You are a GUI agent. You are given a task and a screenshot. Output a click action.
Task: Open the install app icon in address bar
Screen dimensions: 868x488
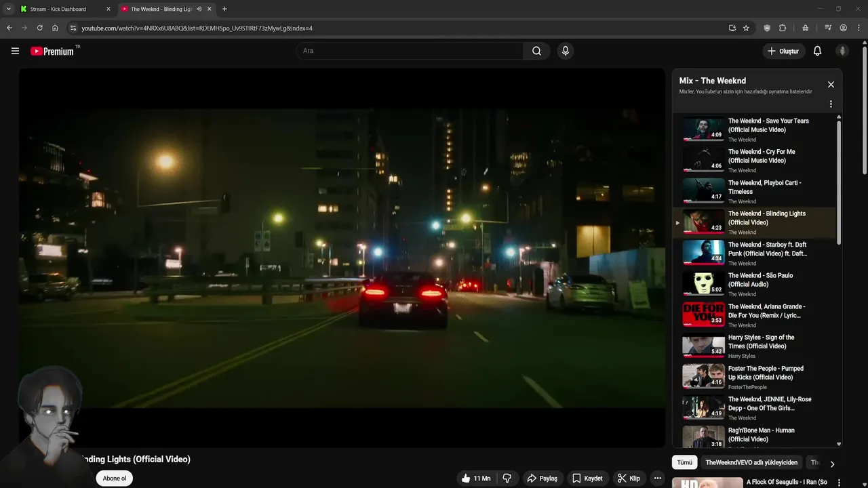point(732,28)
